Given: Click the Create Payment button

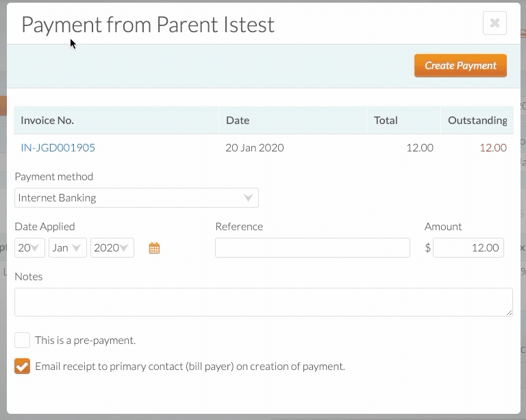Looking at the screenshot, I should (x=460, y=66).
